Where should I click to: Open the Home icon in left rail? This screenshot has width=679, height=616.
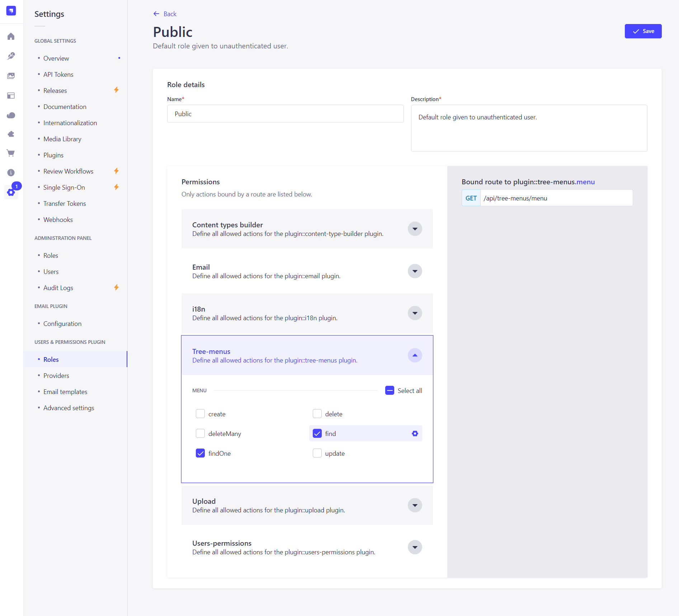[11, 37]
